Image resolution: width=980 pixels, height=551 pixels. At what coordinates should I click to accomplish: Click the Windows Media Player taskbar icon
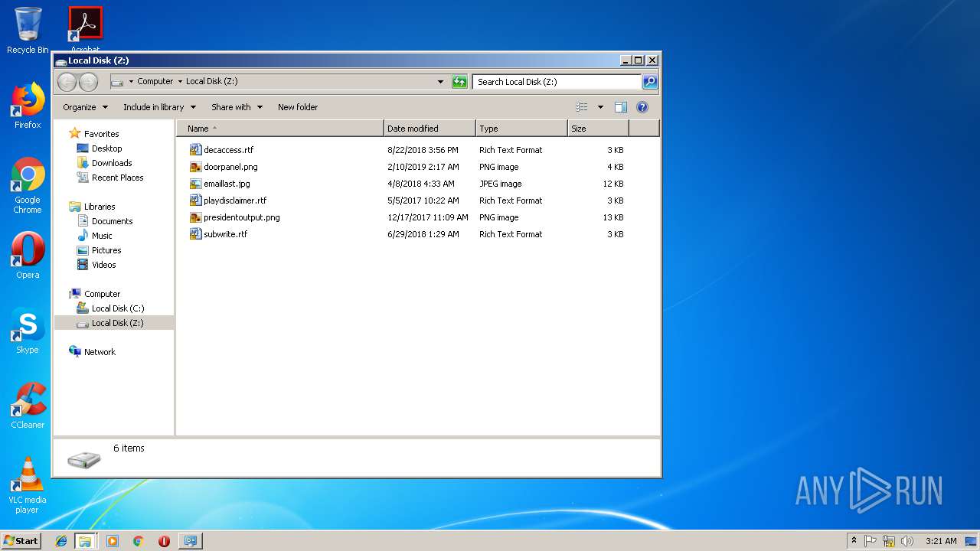click(113, 541)
